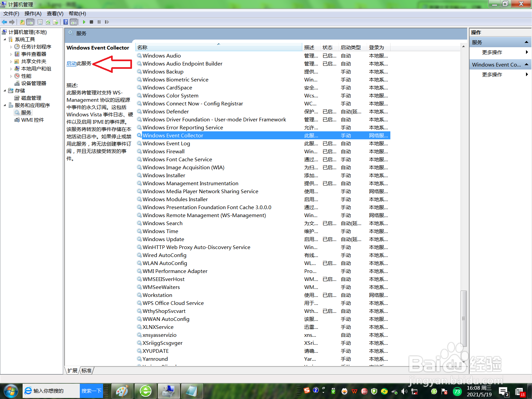
Task: Collapse the 服务 section in actions pane
Action: (x=526, y=42)
